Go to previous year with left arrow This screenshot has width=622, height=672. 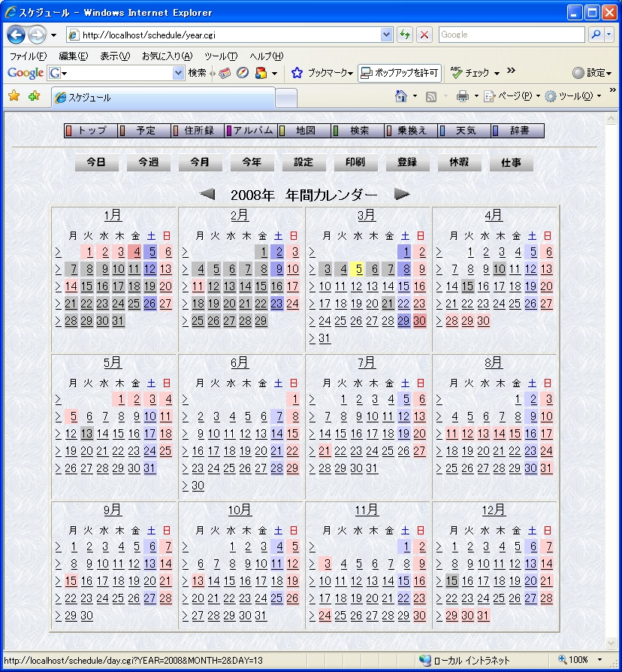(207, 194)
